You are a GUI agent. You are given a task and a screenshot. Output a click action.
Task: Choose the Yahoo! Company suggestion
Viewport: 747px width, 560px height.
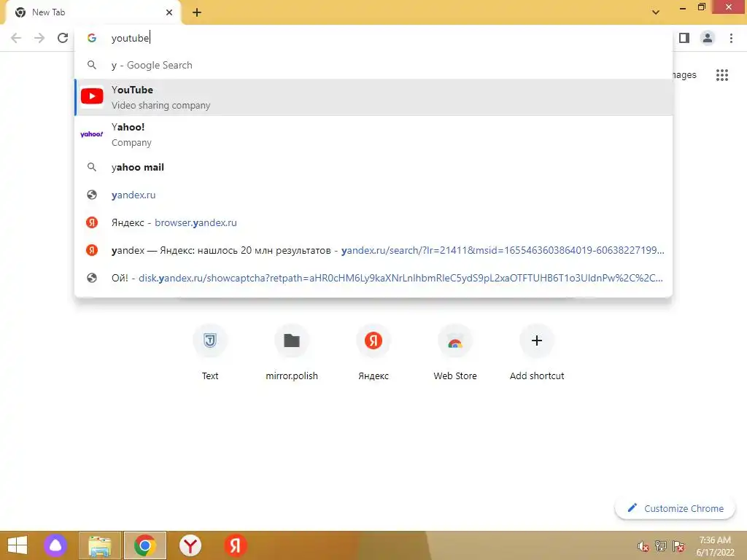click(x=373, y=134)
